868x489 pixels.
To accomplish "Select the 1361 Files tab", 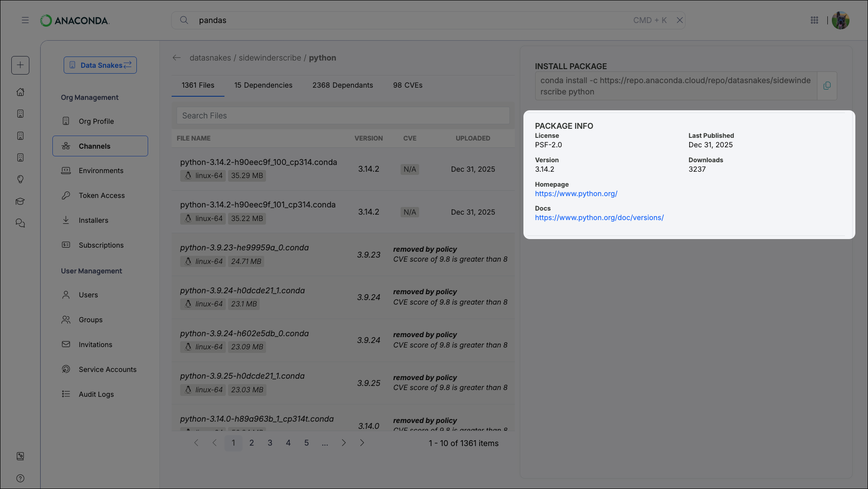I will click(x=198, y=85).
